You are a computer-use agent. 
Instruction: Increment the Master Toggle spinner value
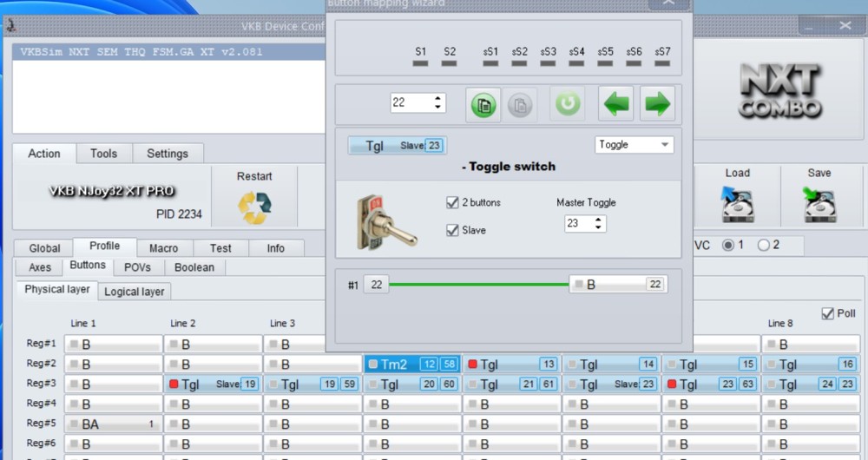click(x=598, y=220)
